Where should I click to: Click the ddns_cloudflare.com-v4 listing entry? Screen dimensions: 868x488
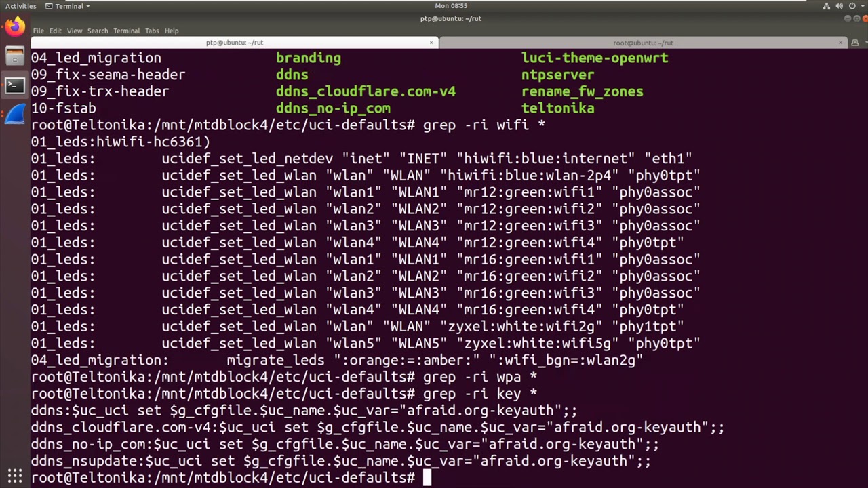pyautogui.click(x=366, y=91)
